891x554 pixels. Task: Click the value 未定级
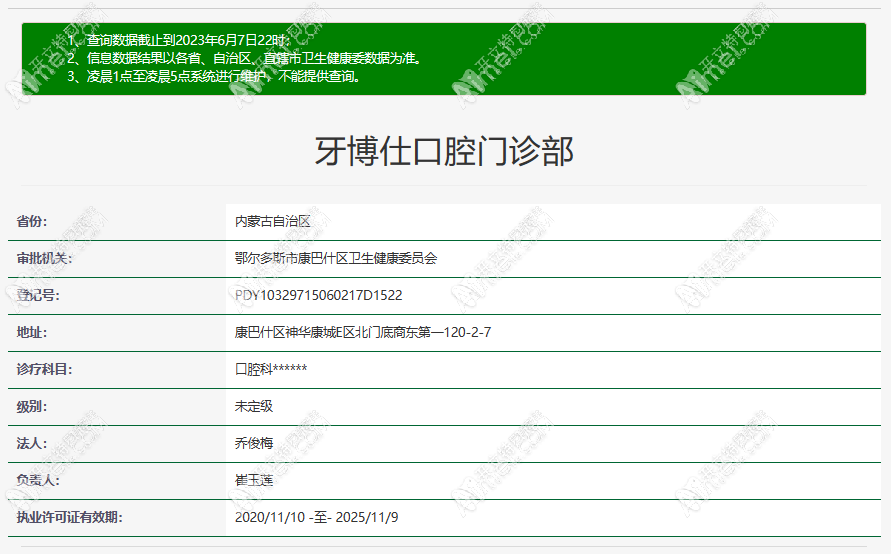click(254, 407)
